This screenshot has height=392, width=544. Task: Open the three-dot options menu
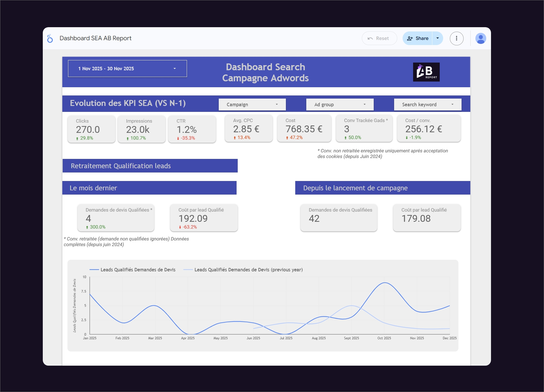tap(457, 38)
